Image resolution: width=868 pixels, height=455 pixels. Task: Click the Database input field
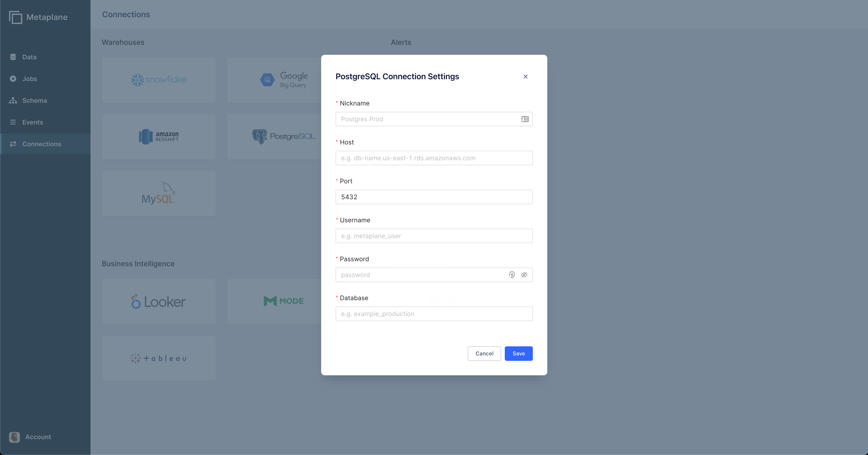point(434,314)
